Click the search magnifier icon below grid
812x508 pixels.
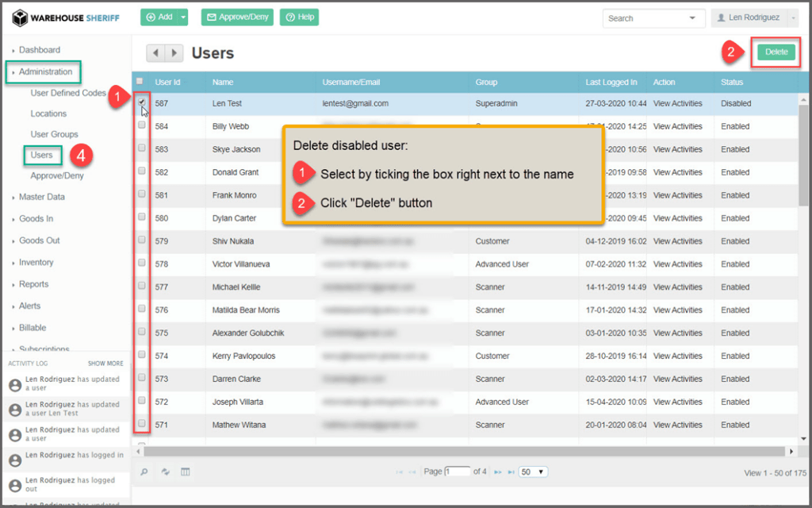tap(144, 471)
